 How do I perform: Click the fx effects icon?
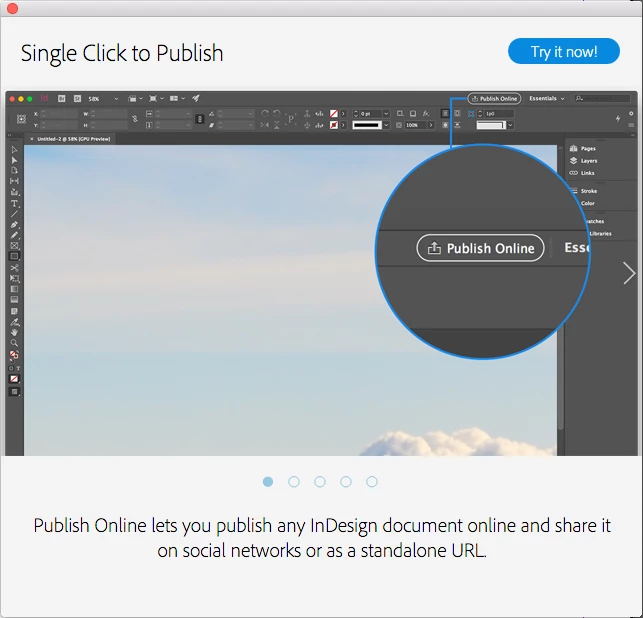[426, 113]
